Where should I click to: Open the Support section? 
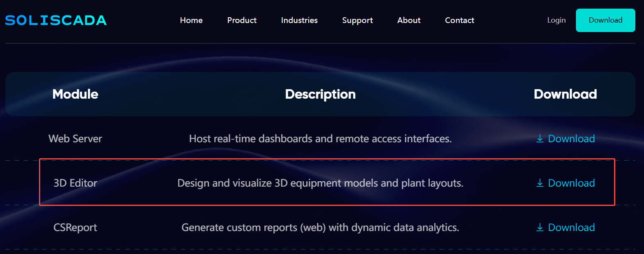[357, 20]
